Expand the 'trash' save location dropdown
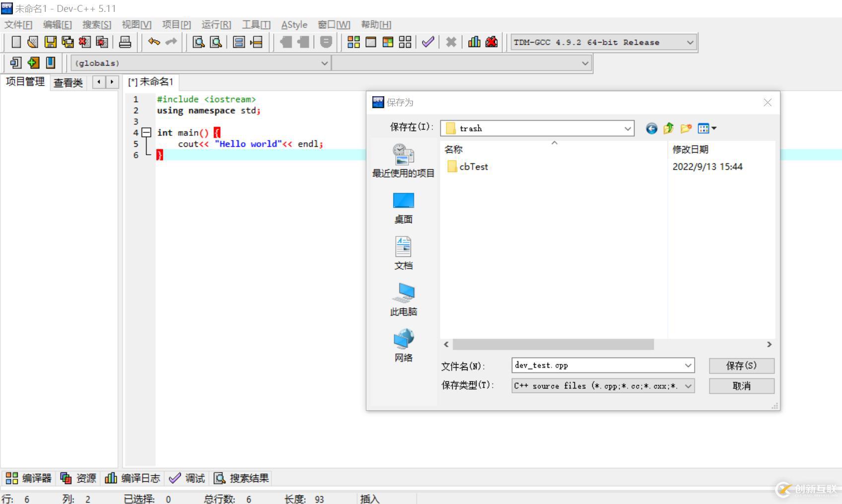 628,128
